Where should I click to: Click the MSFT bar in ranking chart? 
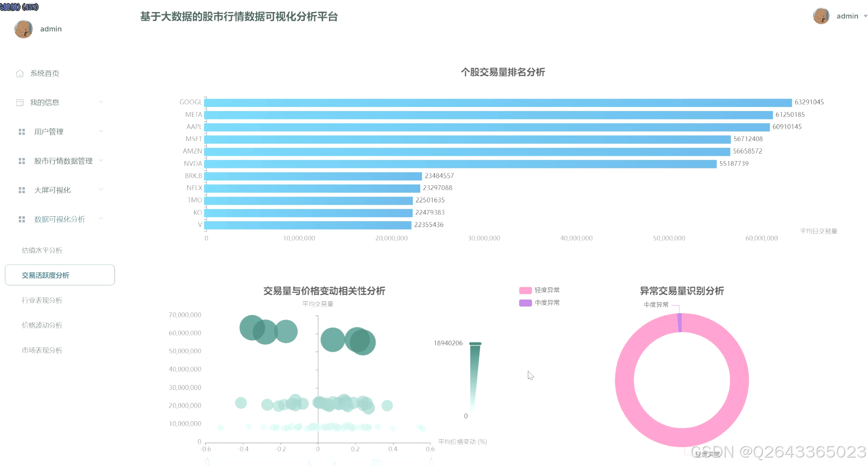[468, 139]
